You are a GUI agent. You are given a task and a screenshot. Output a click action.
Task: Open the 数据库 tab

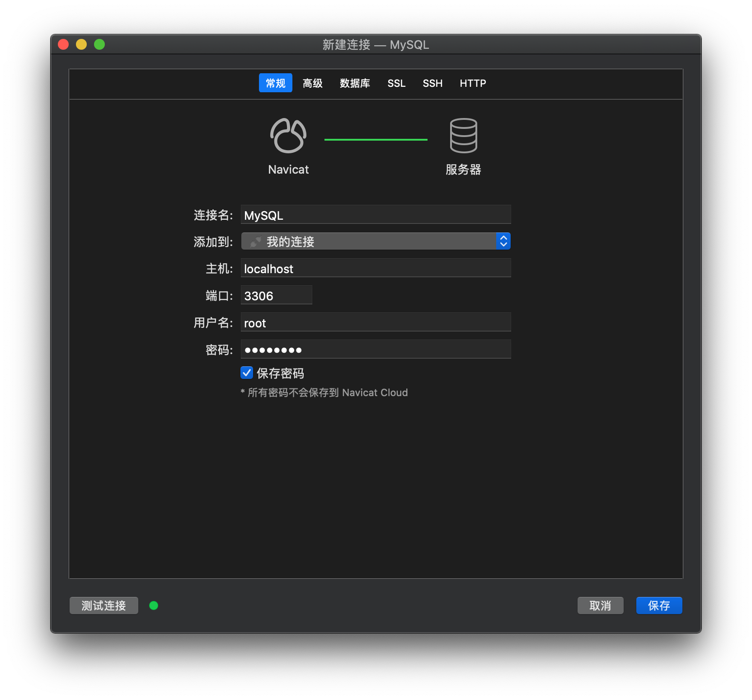tap(355, 83)
